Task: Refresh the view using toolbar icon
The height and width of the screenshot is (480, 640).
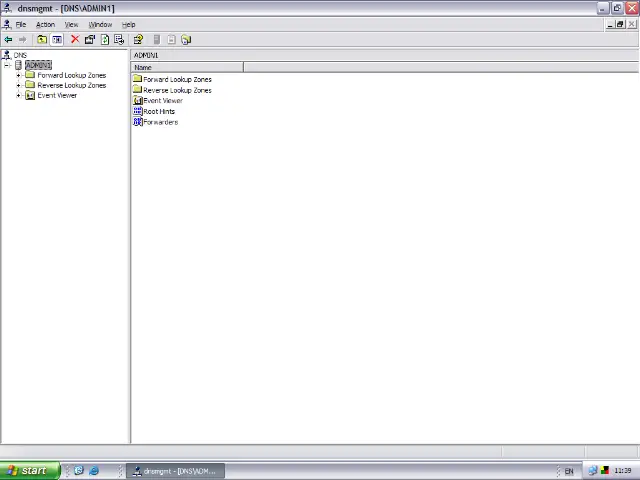Action: point(105,40)
